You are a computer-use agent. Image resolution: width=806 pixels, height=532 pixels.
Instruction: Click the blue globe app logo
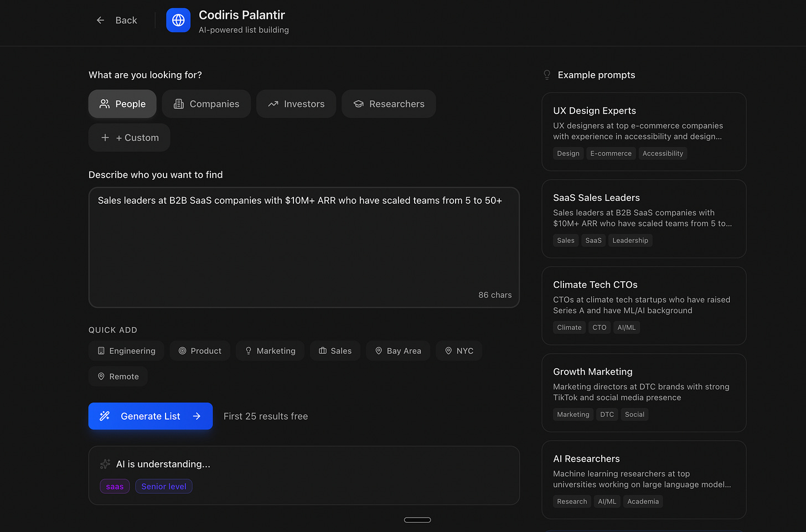(178, 20)
